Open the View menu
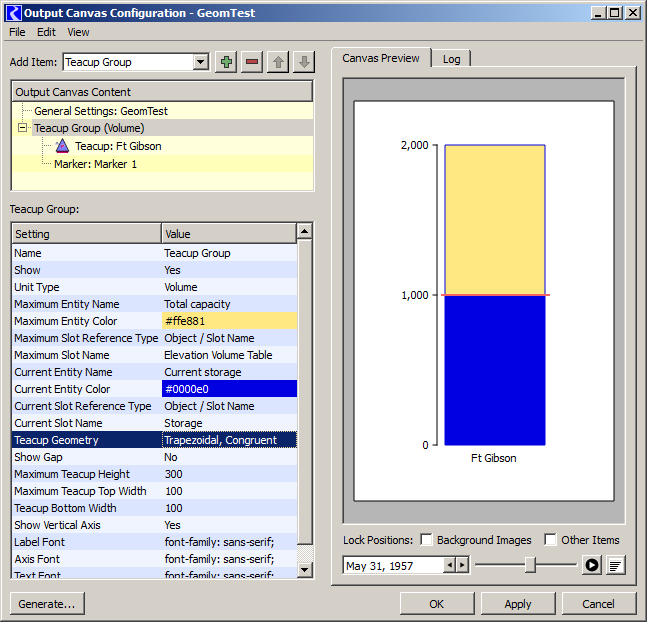This screenshot has width=647, height=622. pyautogui.click(x=78, y=32)
